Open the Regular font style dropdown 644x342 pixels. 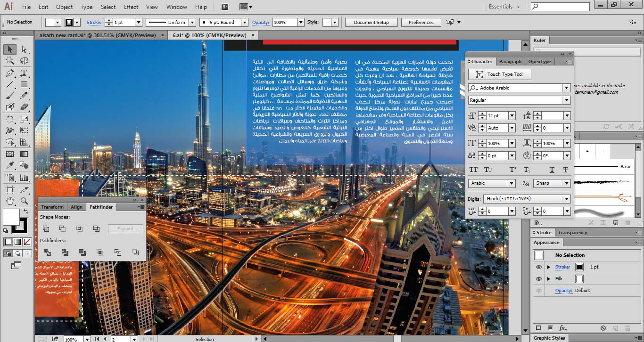coord(566,100)
